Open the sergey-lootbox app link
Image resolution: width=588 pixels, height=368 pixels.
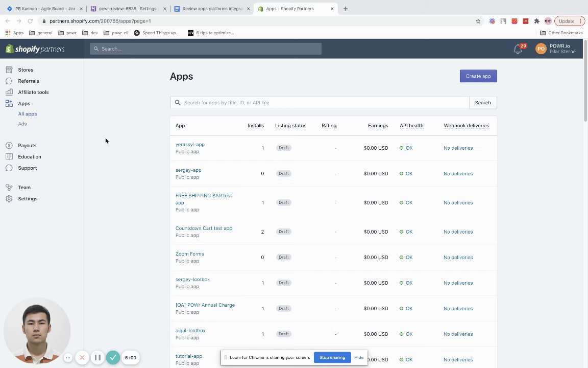click(193, 280)
